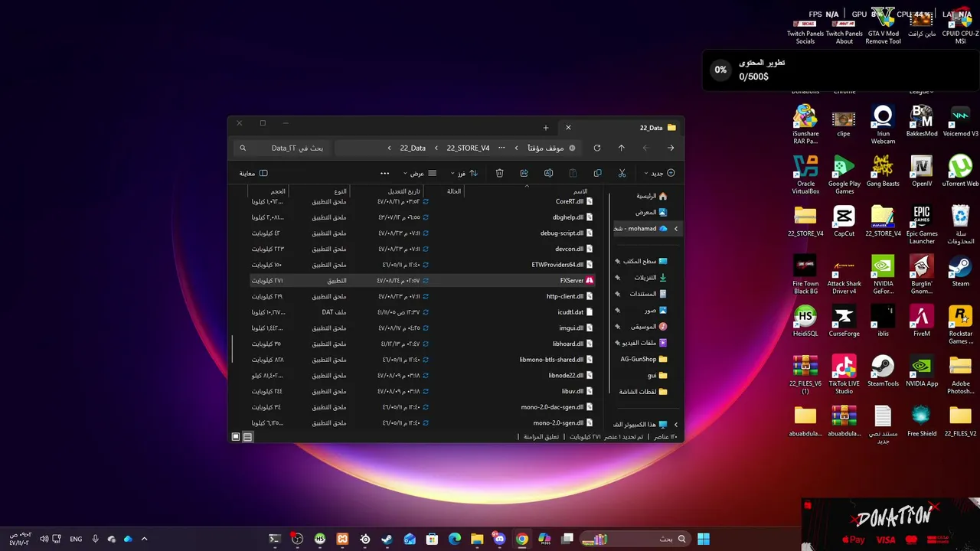Open Google Play Games desktop icon
The width and height of the screenshot is (980, 551).
tap(844, 174)
